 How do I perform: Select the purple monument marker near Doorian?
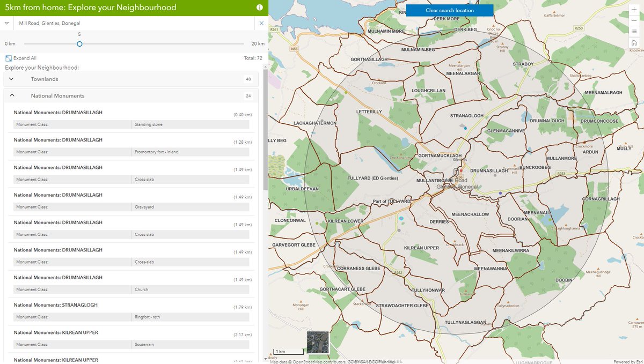tap(500, 193)
